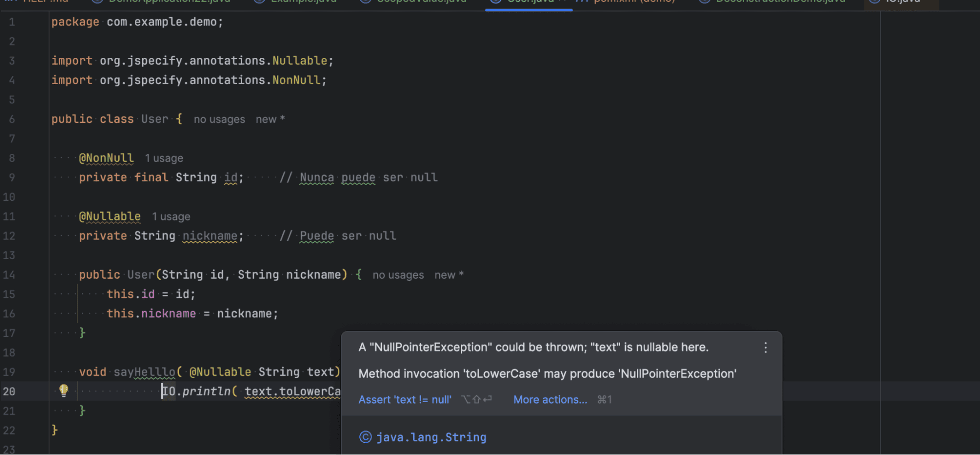
Task: Open the three-dot menu in the inspection popup
Action: [765, 347]
